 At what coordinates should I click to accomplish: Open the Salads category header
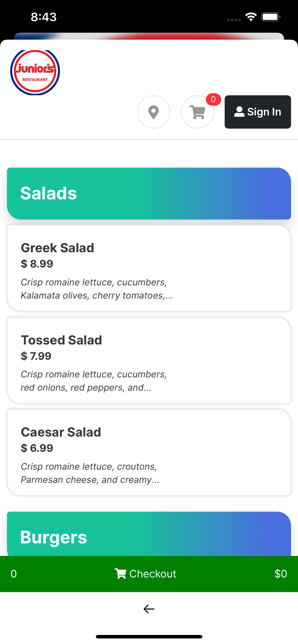(x=149, y=194)
